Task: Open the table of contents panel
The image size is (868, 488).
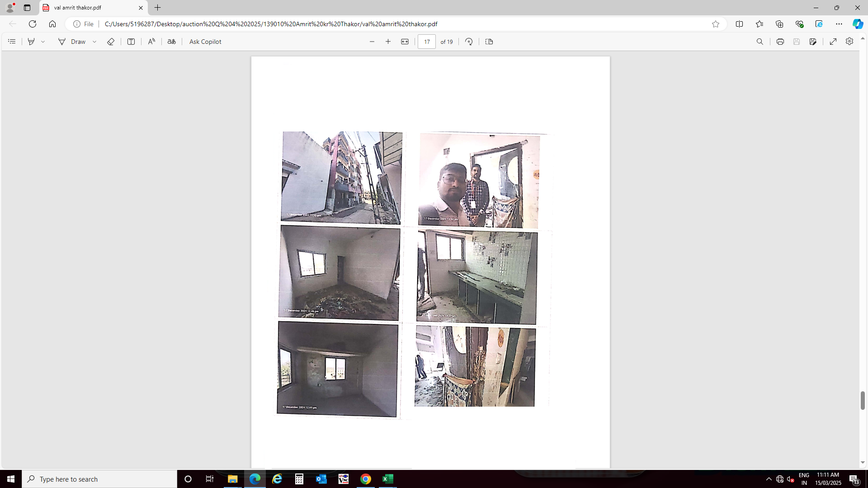Action: click(12, 42)
